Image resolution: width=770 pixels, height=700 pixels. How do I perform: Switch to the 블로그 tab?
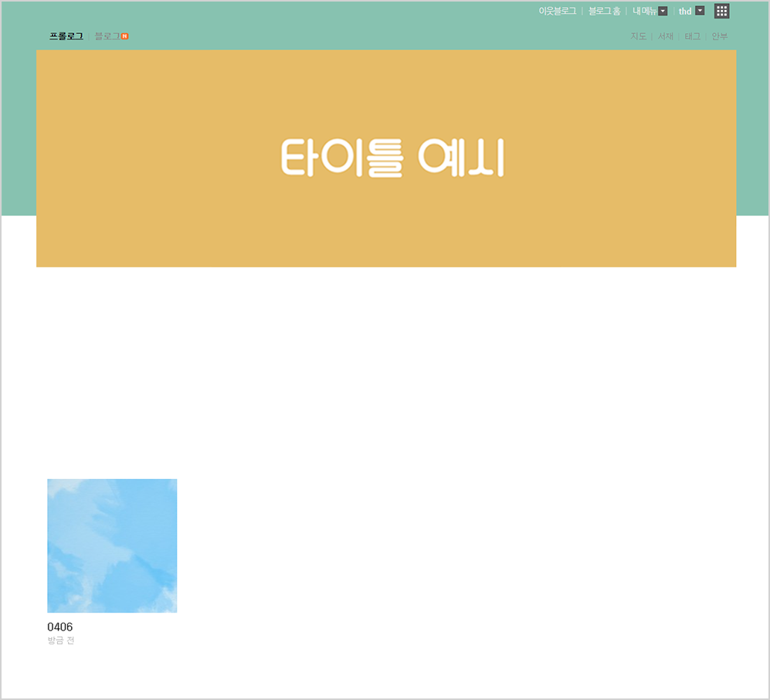click(x=107, y=36)
